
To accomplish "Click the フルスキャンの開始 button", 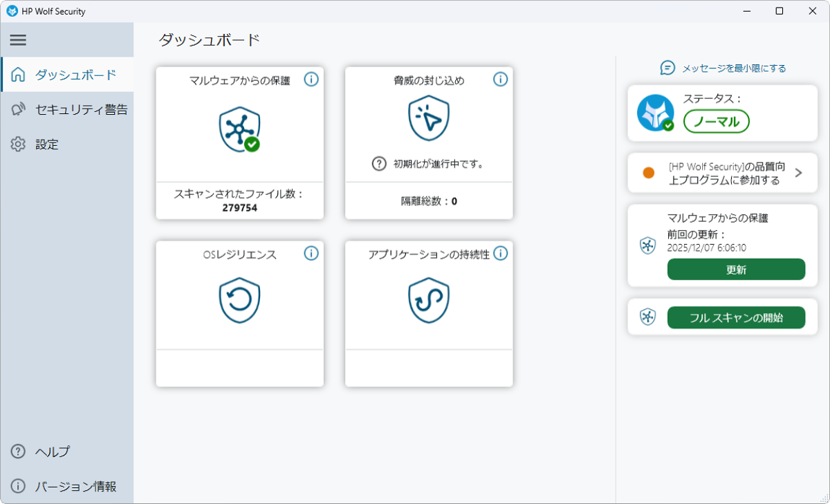I will tap(736, 318).
